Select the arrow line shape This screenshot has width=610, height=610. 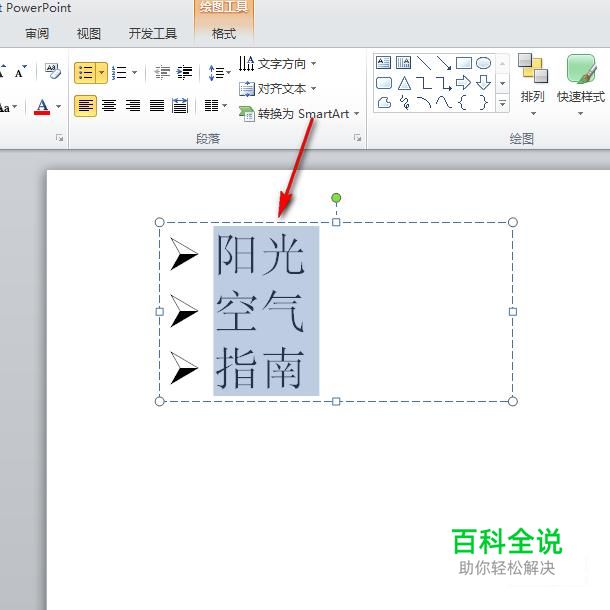click(443, 62)
